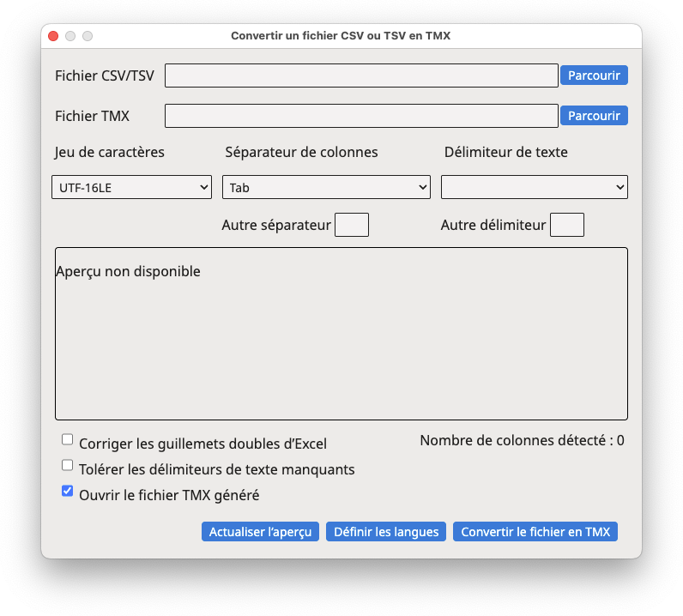
Task: Click the chevron arrow of the Tab separator selector
Action: pyautogui.click(x=422, y=187)
